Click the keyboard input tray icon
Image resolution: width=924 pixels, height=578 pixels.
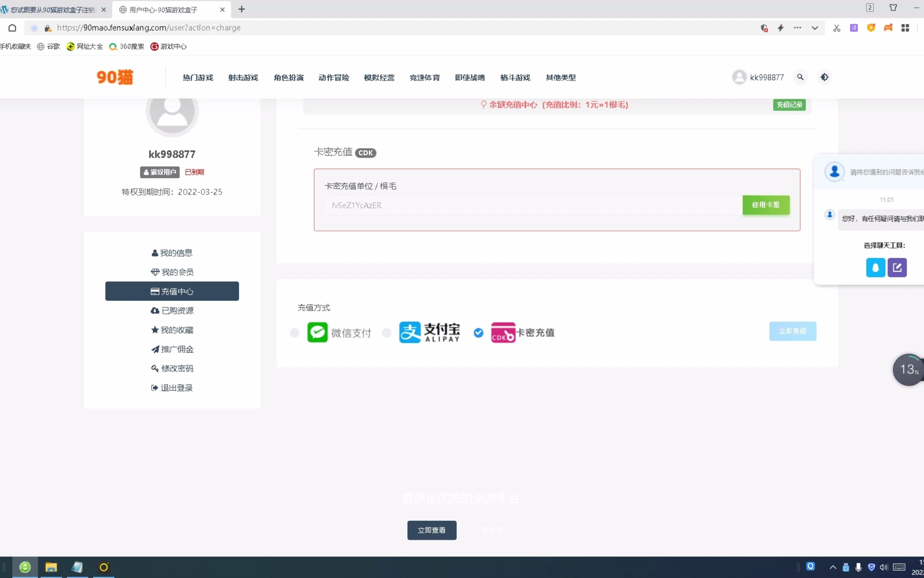pos(899,567)
